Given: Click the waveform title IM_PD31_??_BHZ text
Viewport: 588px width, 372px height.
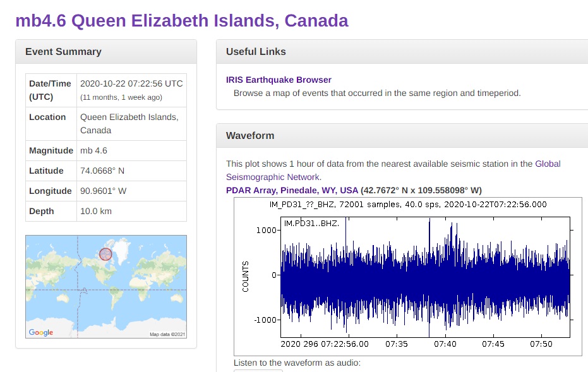Looking at the screenshot, I should click(408, 205).
